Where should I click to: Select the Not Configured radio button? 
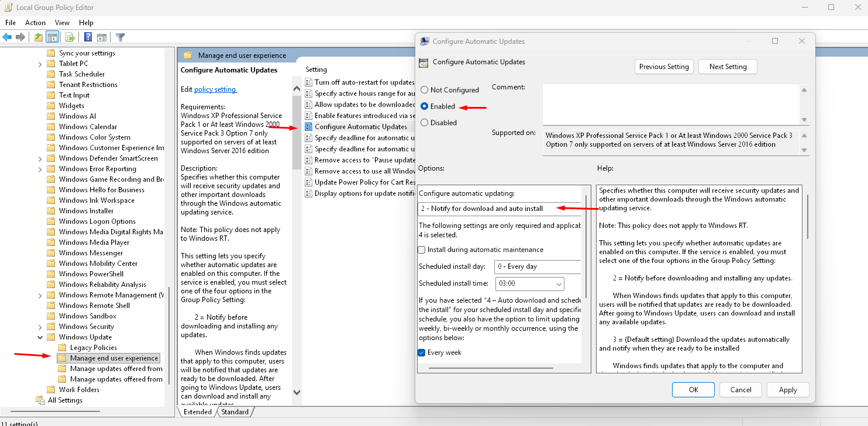click(425, 90)
